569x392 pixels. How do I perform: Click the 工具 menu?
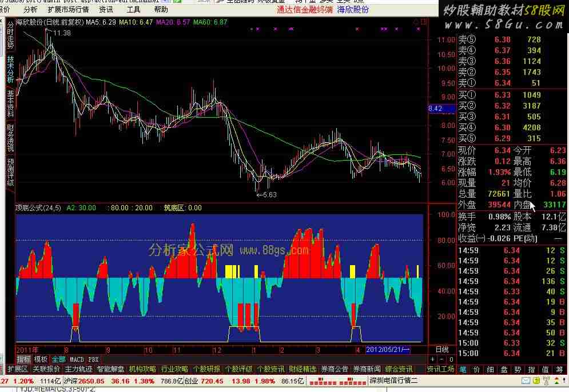[x=133, y=10]
